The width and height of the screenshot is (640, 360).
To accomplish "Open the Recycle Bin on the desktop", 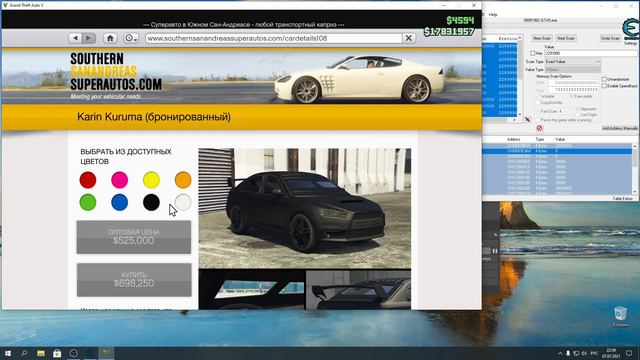I will click(x=620, y=316).
